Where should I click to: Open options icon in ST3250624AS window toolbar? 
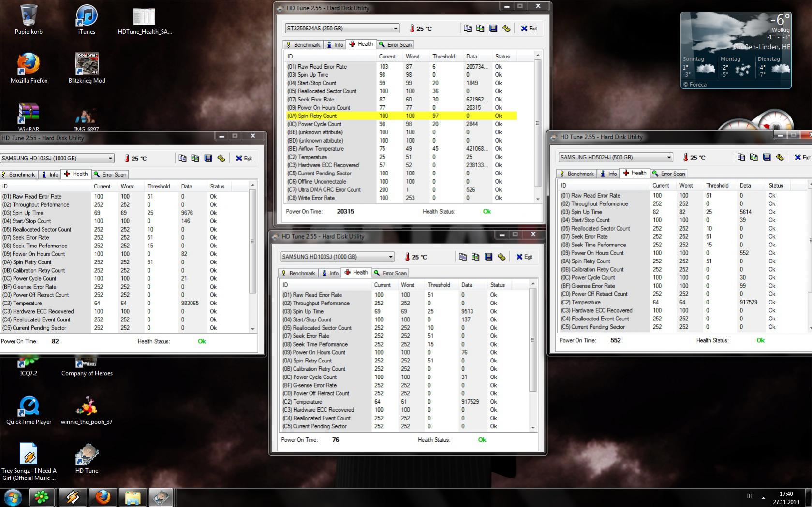click(x=506, y=29)
